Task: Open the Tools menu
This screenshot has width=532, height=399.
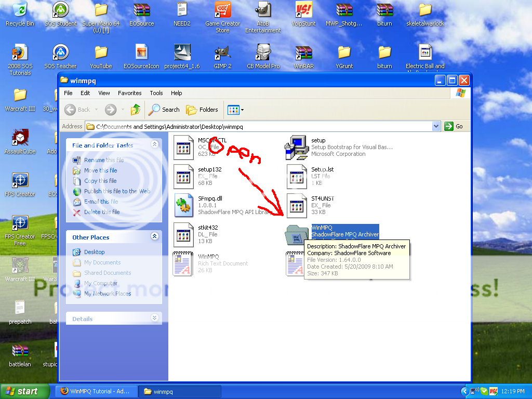Action: 156,93
